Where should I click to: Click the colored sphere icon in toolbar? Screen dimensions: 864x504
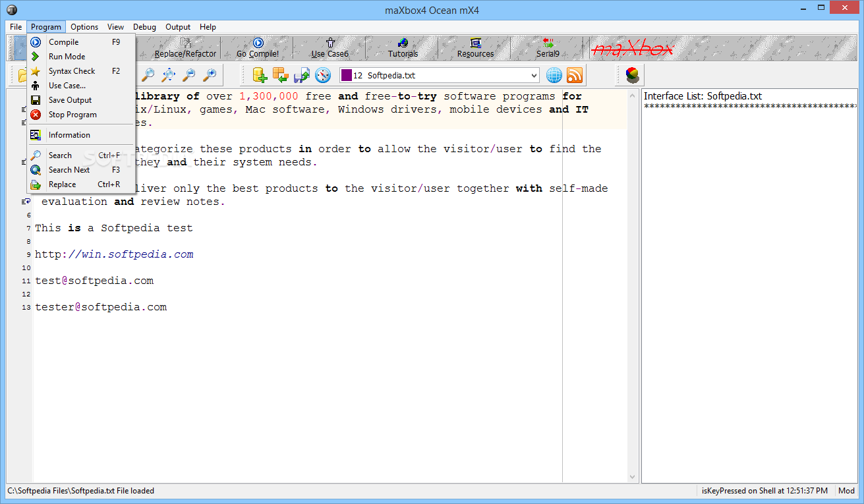pyautogui.click(x=632, y=75)
